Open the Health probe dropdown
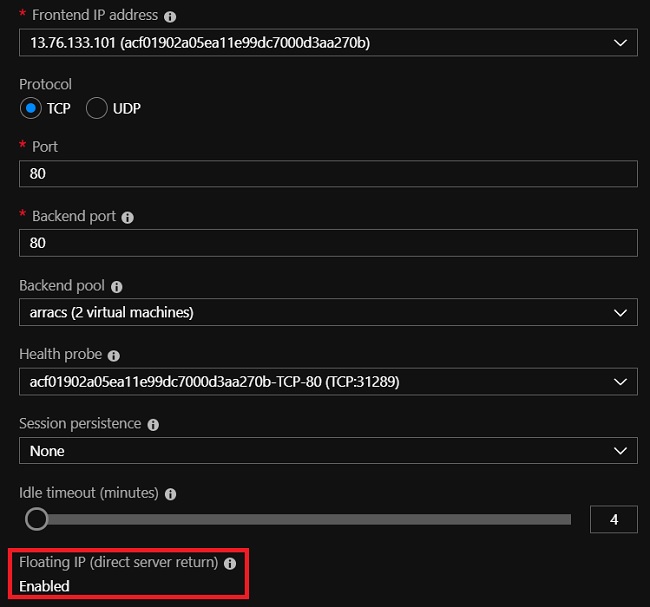Image resolution: width=650 pixels, height=607 pixels. pyautogui.click(x=328, y=381)
